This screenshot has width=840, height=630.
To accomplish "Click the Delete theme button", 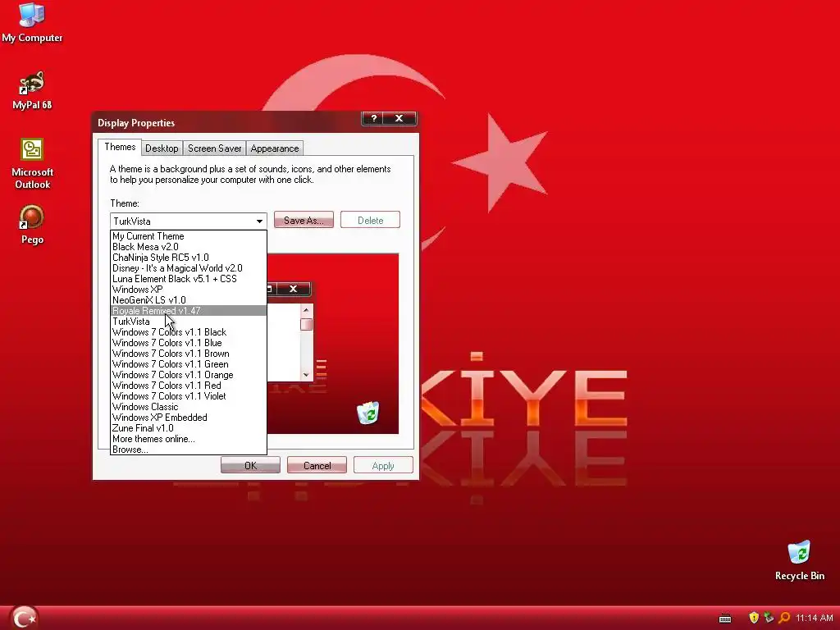I will (x=370, y=220).
